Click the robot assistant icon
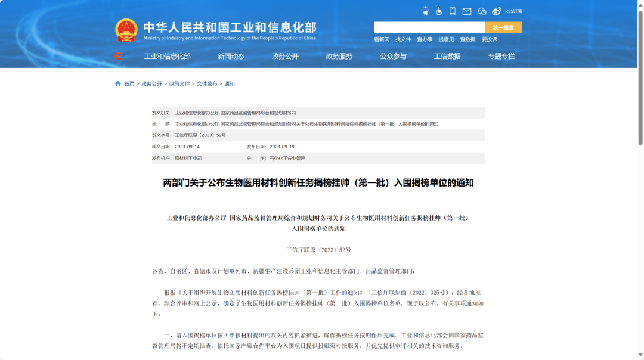Image resolution: width=644 pixels, height=360 pixels. click(425, 10)
